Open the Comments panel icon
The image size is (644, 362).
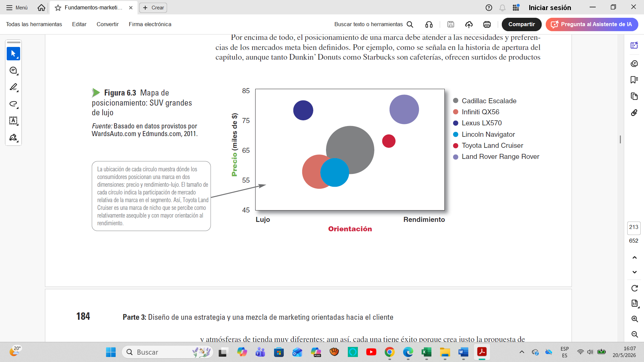[x=634, y=63]
